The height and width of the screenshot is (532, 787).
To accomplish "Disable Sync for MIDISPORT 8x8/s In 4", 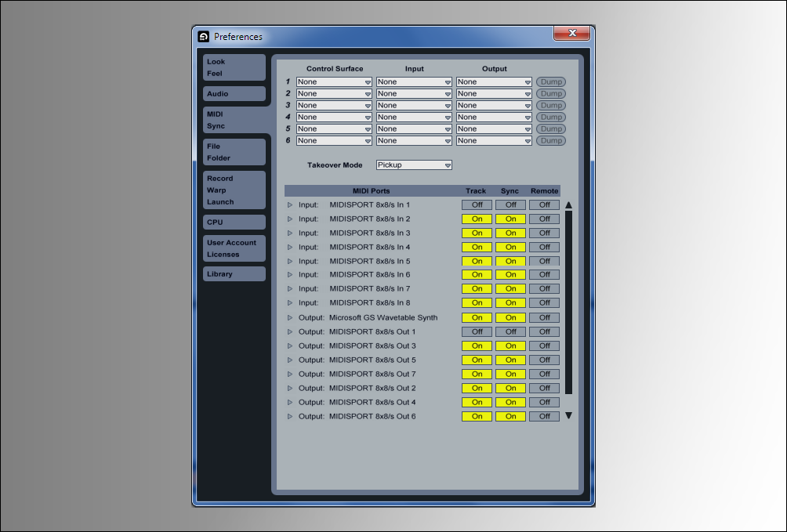I will 510,248.
